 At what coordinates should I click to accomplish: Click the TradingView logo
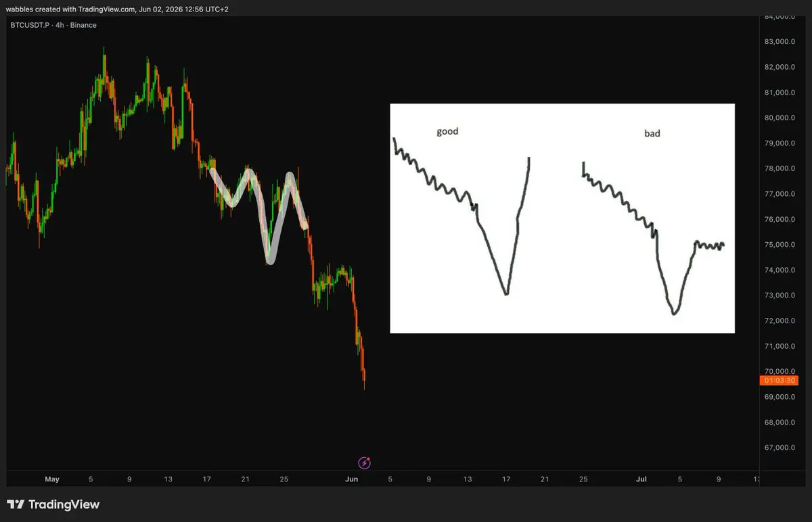pos(53,504)
